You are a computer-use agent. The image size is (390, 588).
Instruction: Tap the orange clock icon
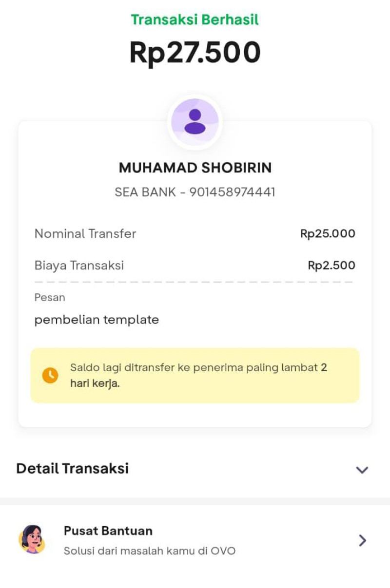pyautogui.click(x=50, y=375)
